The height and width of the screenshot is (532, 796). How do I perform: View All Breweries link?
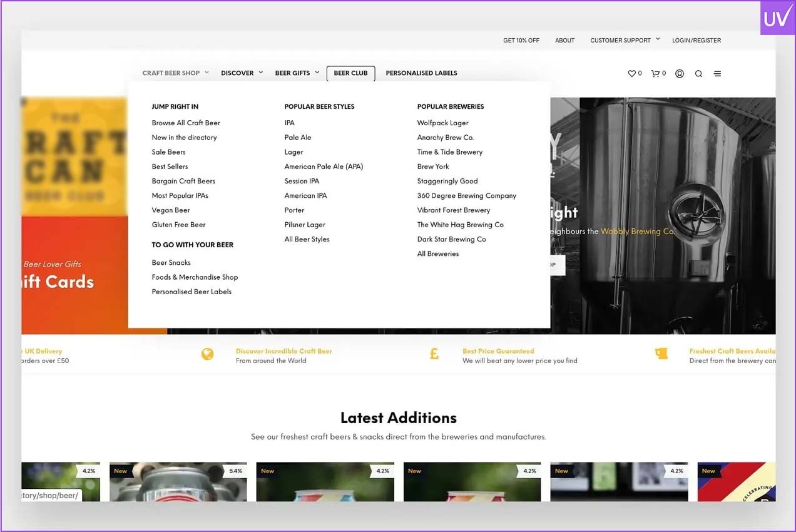click(x=438, y=253)
